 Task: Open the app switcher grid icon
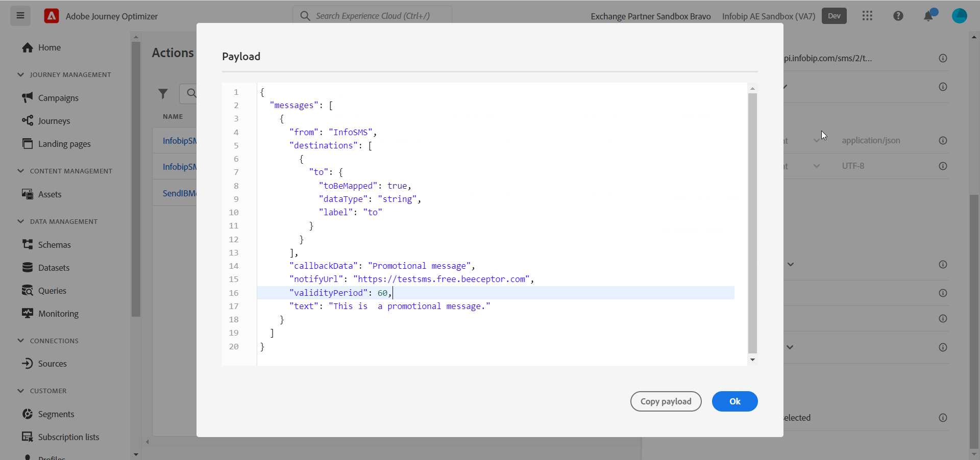pyautogui.click(x=867, y=16)
